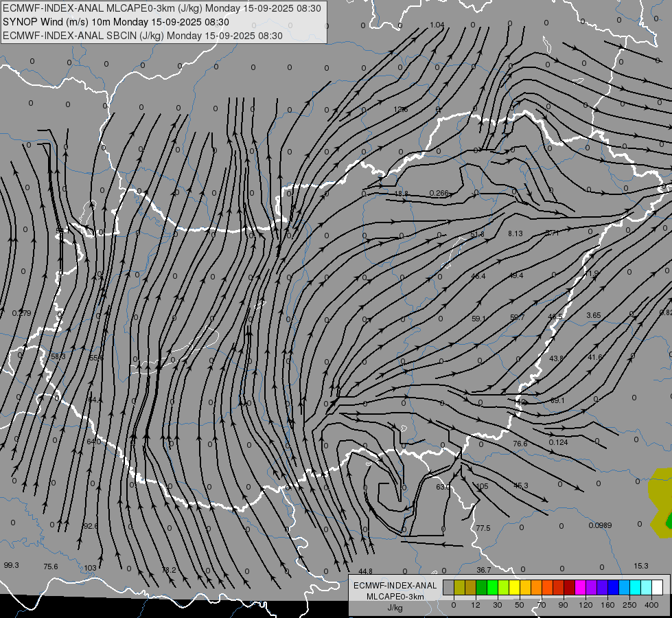Click the map value 59.7

(x=518, y=317)
